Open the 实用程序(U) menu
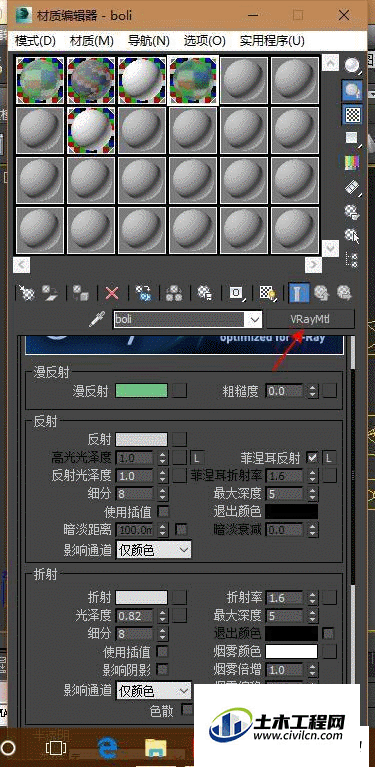Viewport: 375px width, 767px height. [x=272, y=41]
